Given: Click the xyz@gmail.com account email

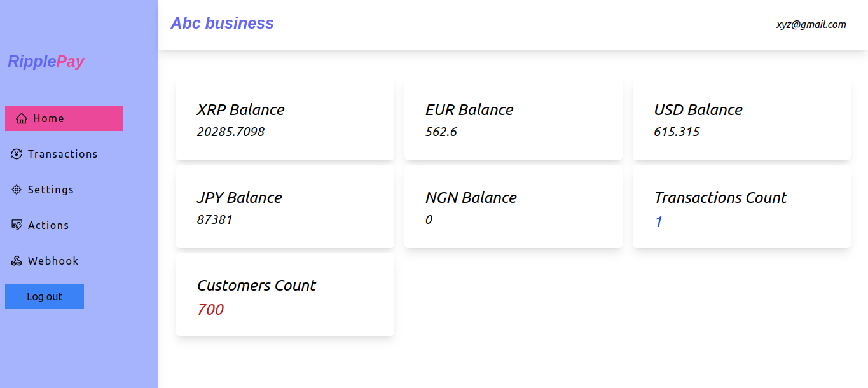Looking at the screenshot, I should click(x=811, y=25).
